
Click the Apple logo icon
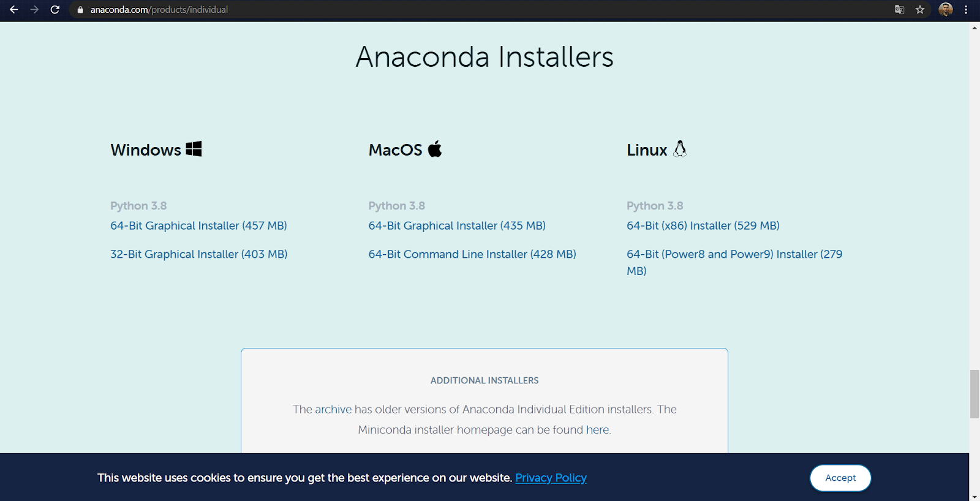(435, 149)
